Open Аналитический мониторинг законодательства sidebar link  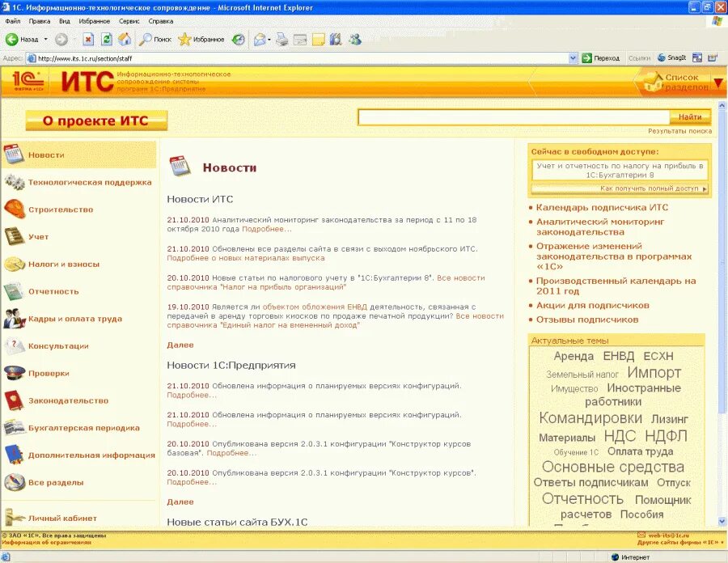pos(600,227)
